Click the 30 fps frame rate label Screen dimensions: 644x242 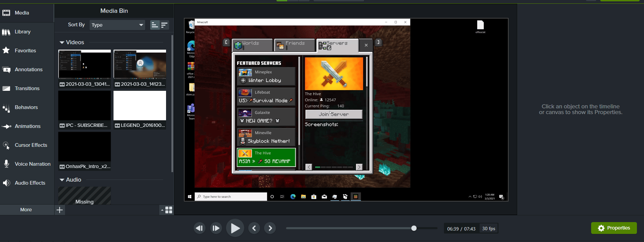click(488, 228)
